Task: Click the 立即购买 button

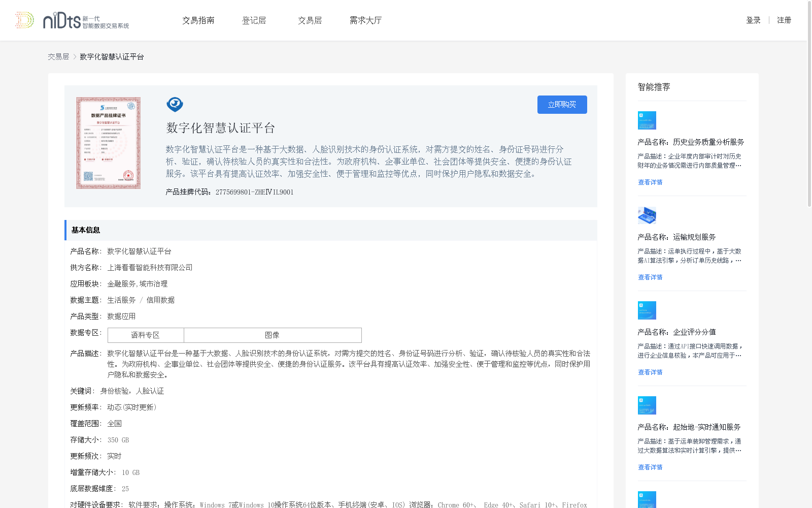Action: click(x=562, y=105)
